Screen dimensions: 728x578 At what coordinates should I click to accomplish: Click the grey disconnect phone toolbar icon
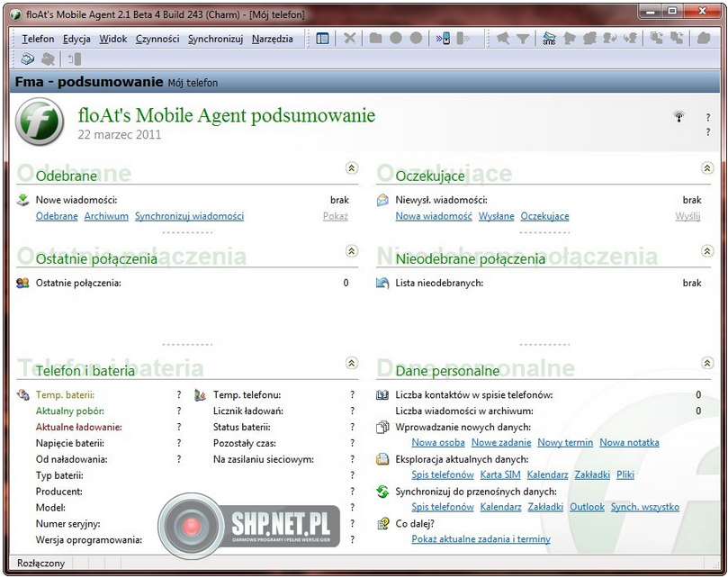pos(463,39)
